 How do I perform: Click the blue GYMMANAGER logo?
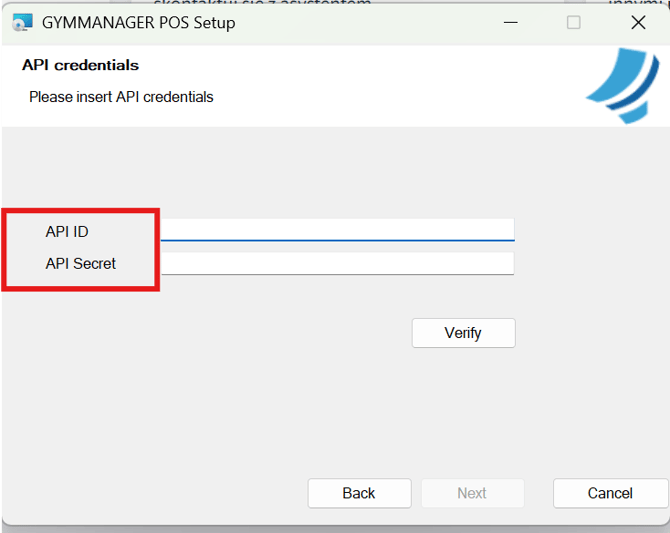coord(622,88)
